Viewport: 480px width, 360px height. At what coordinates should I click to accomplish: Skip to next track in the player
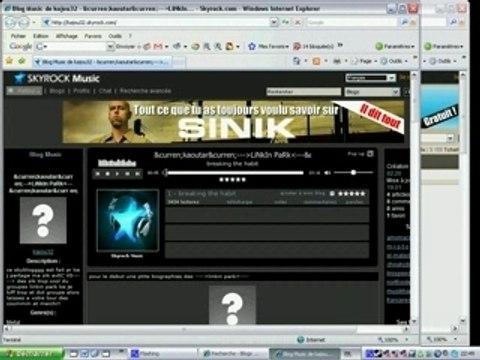[x=137, y=174]
